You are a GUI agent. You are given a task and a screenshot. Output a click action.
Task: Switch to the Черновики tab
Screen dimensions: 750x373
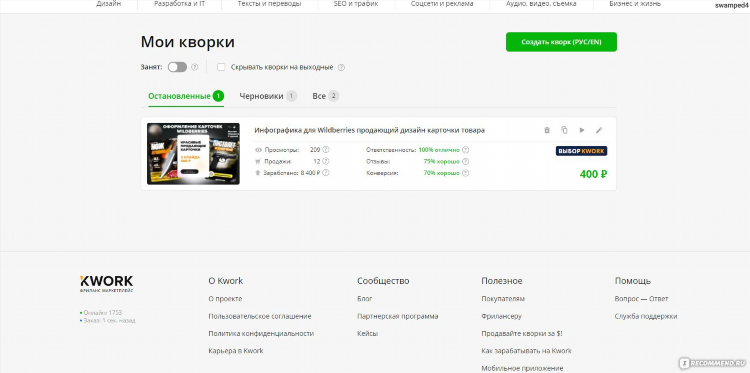click(268, 96)
